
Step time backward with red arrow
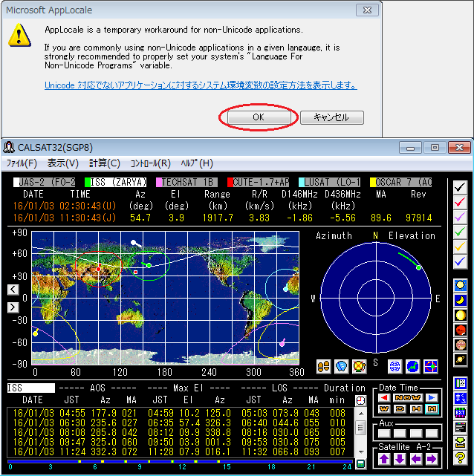(384, 398)
